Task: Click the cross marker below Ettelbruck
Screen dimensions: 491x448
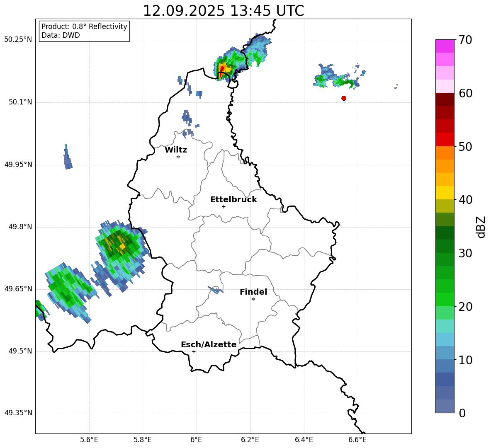Action: (224, 206)
